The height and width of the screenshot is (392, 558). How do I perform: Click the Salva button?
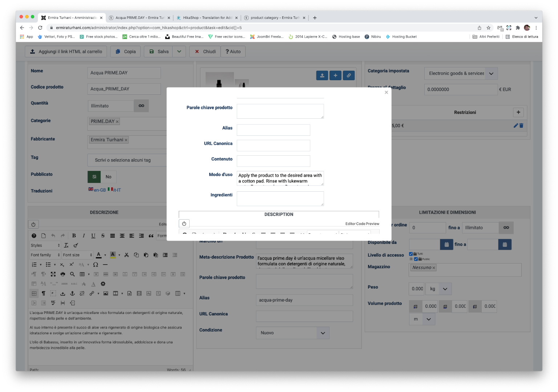coord(159,52)
